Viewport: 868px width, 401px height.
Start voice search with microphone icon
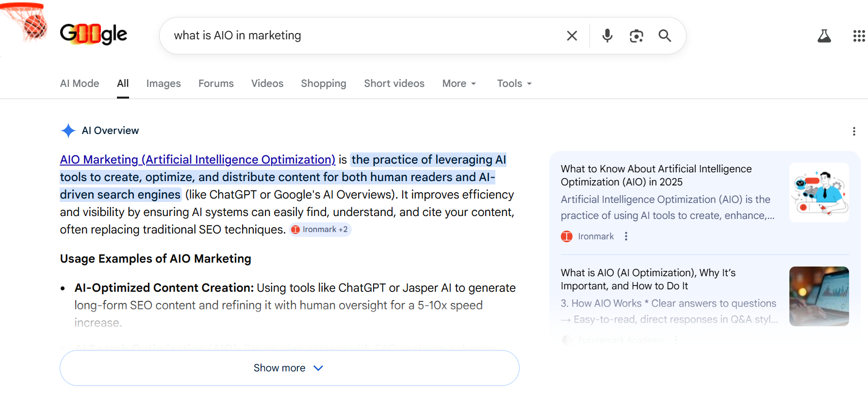607,35
